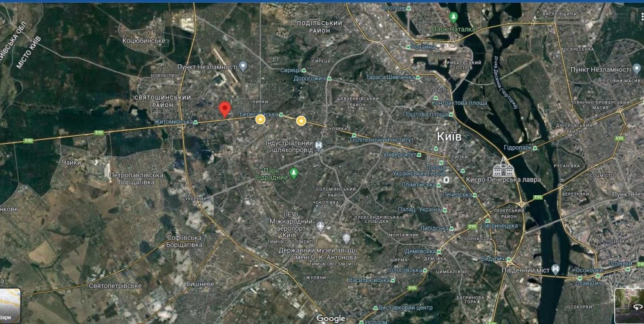Select the yellow star near Берестейська
Viewport: 644px width, 324px height.
(x=260, y=120)
